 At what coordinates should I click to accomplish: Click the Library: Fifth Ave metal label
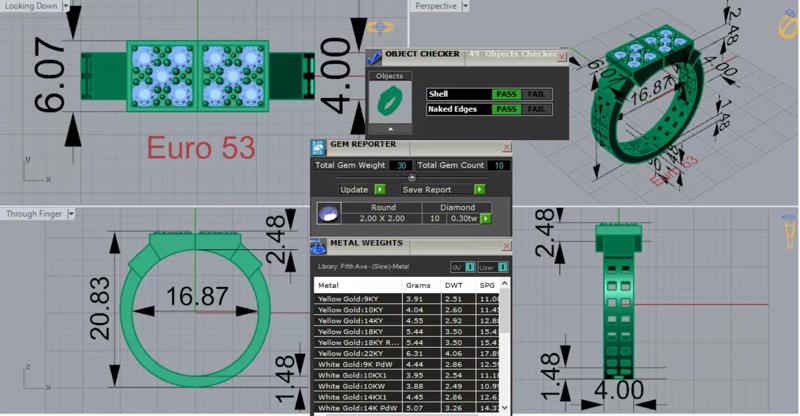coord(363,267)
